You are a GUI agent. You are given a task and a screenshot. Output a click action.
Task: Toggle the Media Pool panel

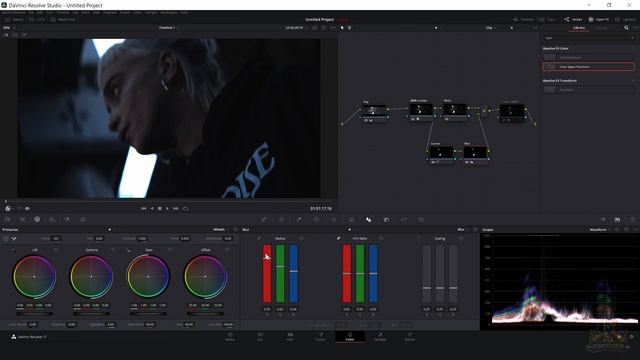63,20
